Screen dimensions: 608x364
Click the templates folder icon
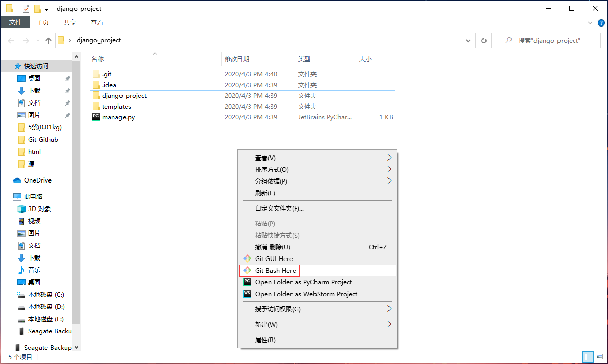coord(96,106)
